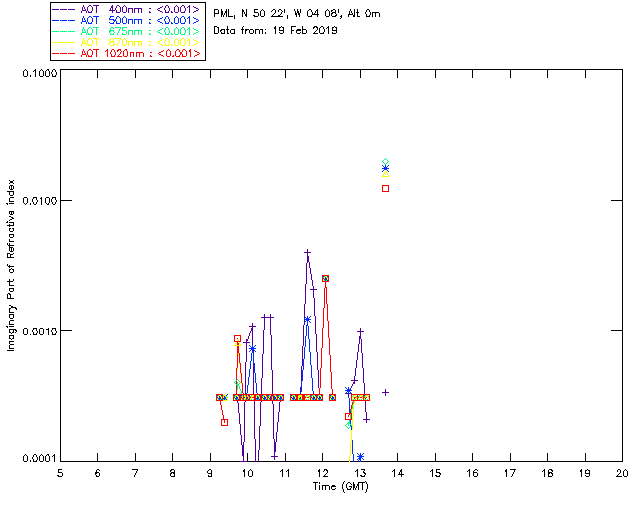Click the isolated red square near 0.0100

(386, 188)
